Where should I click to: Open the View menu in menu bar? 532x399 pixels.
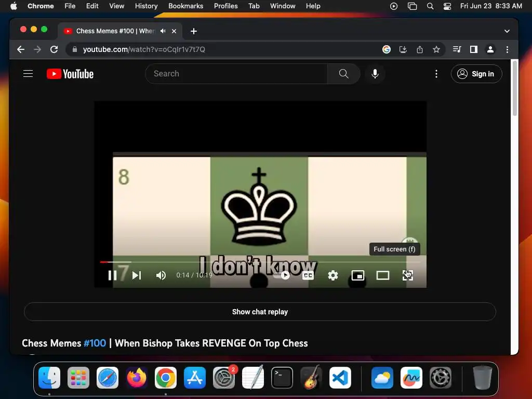point(116,6)
